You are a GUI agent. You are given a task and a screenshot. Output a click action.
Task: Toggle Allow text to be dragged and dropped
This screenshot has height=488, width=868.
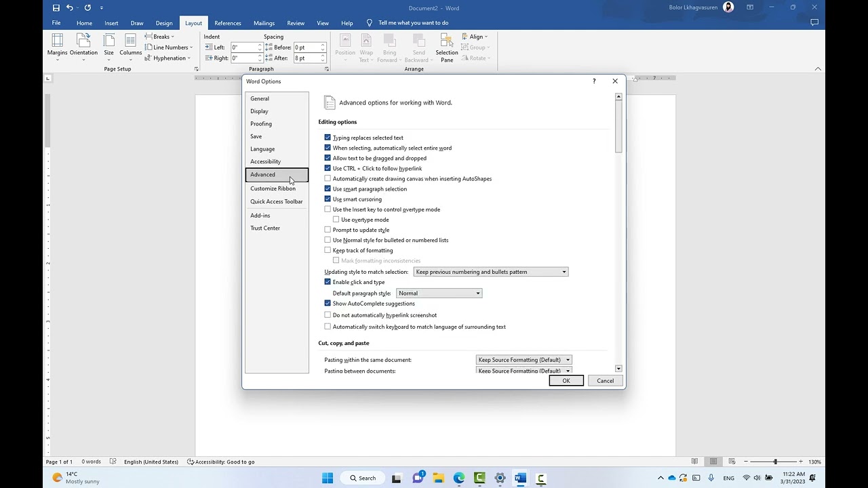click(x=328, y=158)
